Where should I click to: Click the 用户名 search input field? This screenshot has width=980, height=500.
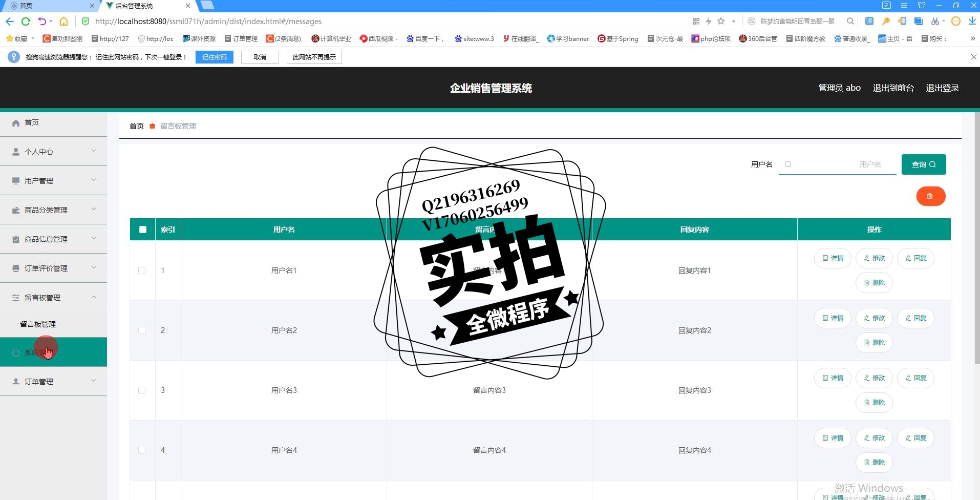coord(838,164)
